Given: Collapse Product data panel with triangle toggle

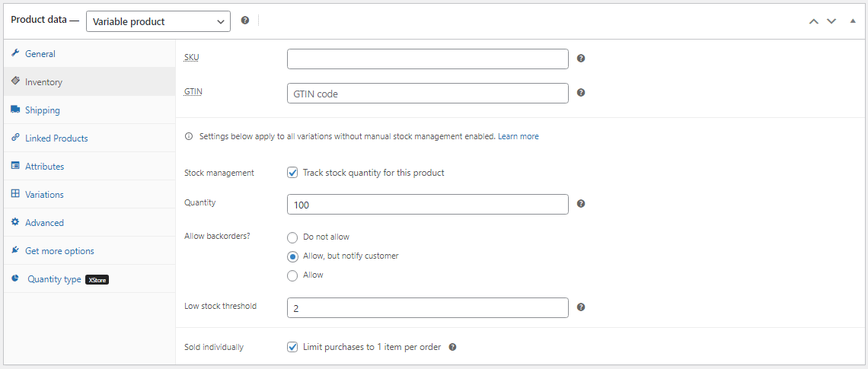Looking at the screenshot, I should (x=853, y=21).
